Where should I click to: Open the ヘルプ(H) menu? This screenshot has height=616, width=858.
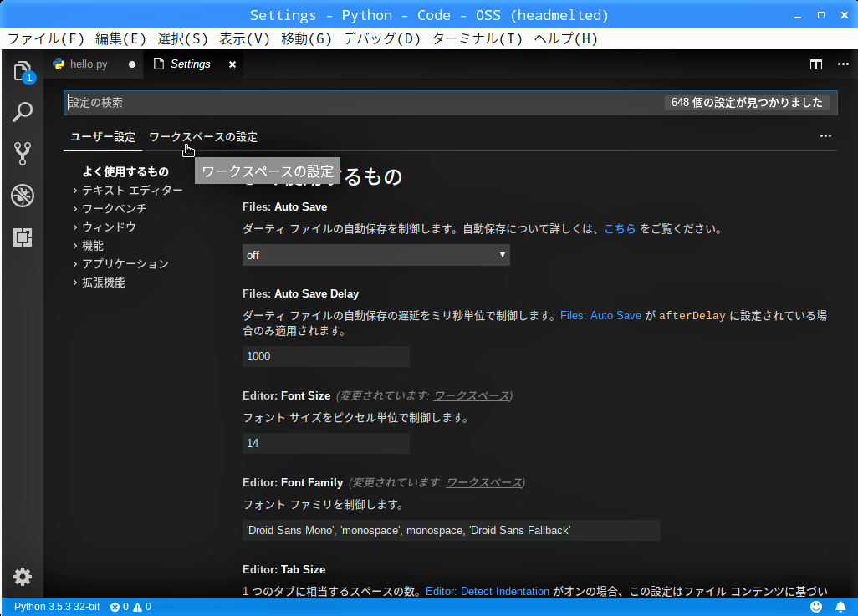coord(566,38)
